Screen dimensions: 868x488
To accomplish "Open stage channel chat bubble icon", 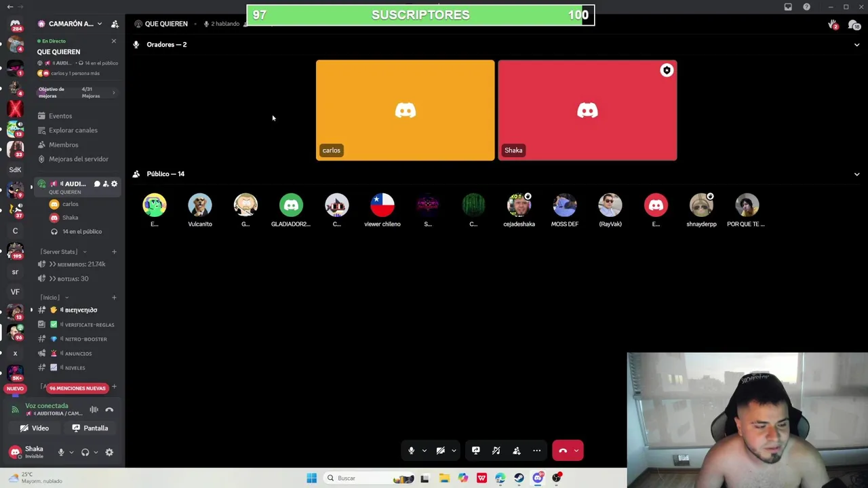I will click(97, 184).
